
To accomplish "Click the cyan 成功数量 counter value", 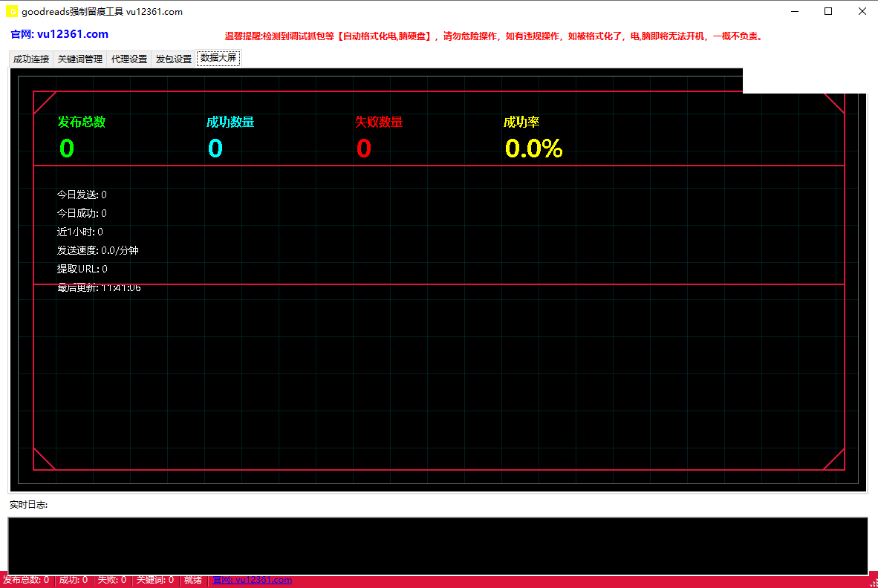I will (x=215, y=149).
